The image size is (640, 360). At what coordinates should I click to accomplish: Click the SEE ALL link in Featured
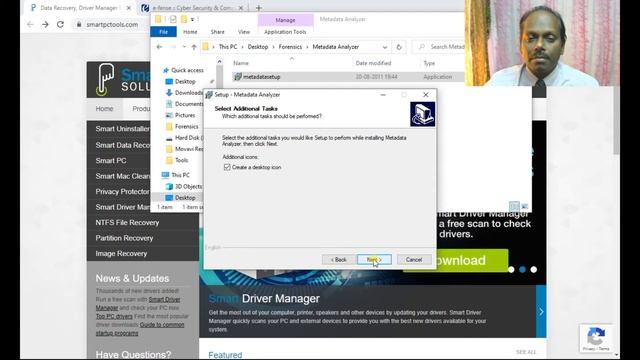(526, 352)
